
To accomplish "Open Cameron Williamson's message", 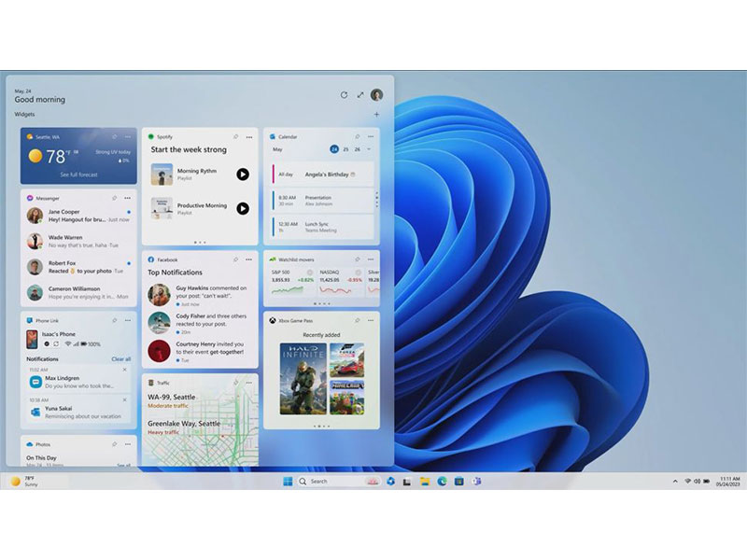I will coord(78,292).
